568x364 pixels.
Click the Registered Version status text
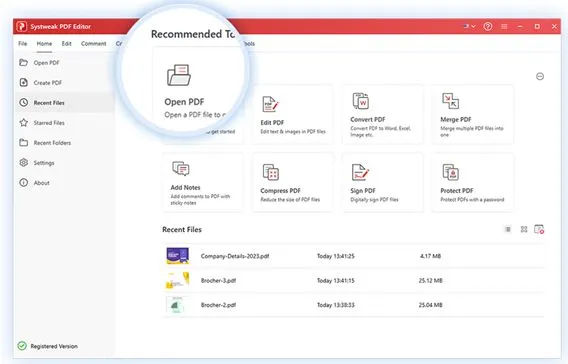pos(54,346)
